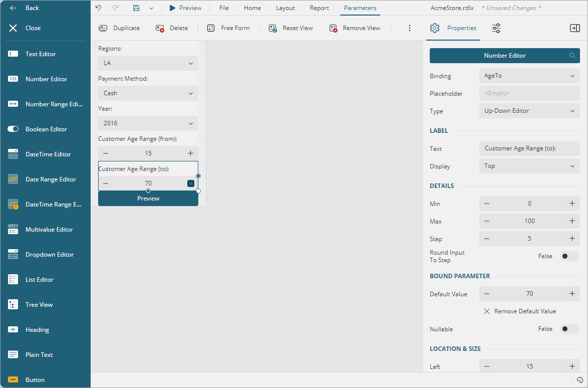The height and width of the screenshot is (388, 588).
Task: Open the Report tab
Action: [320, 8]
